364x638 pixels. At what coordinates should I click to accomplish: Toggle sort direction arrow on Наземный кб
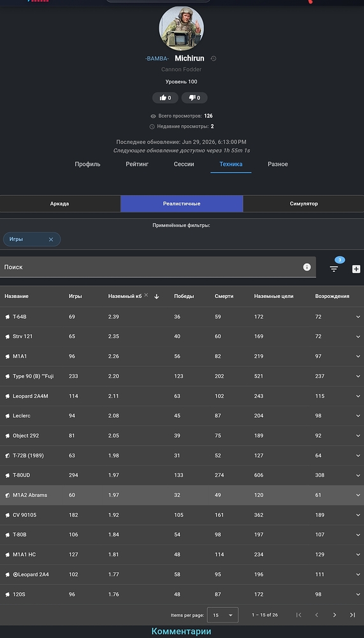pos(157,297)
